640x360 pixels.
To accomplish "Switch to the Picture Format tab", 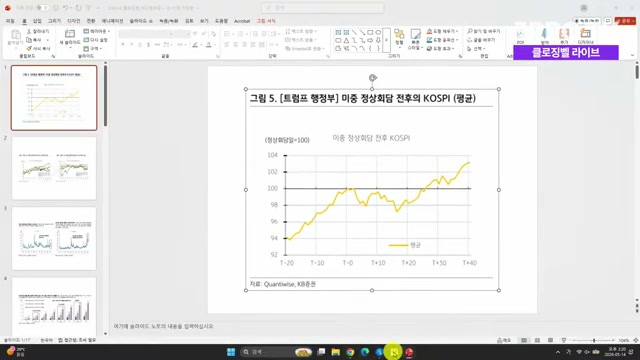I will pos(266,21).
